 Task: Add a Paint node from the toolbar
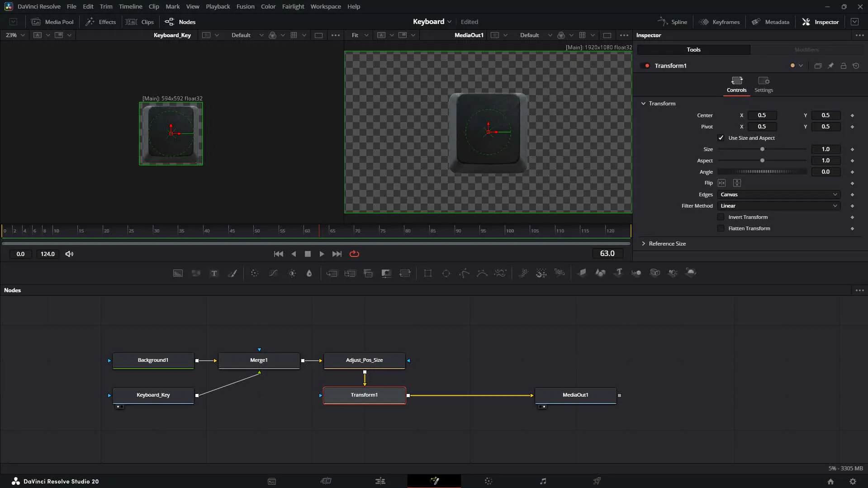pos(232,273)
